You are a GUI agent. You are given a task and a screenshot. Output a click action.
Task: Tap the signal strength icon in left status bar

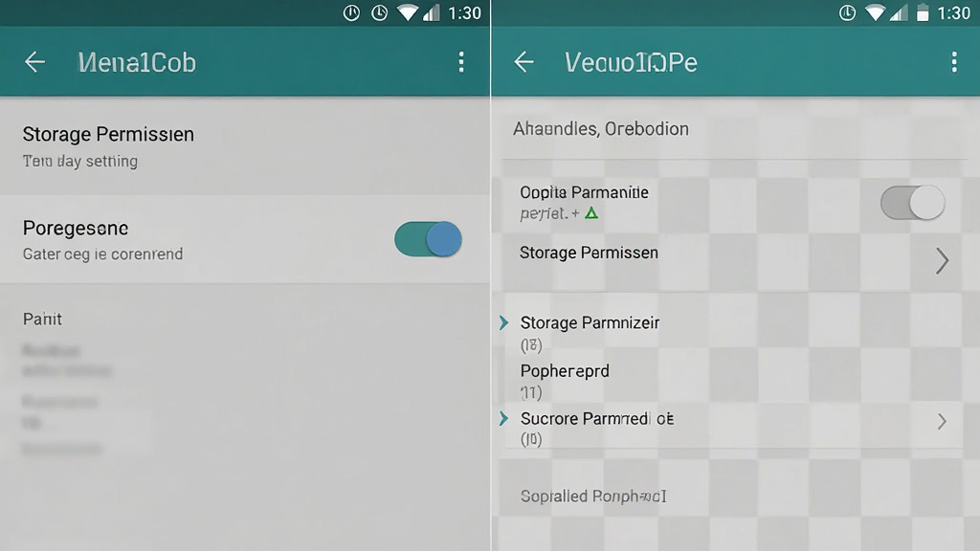432,12
